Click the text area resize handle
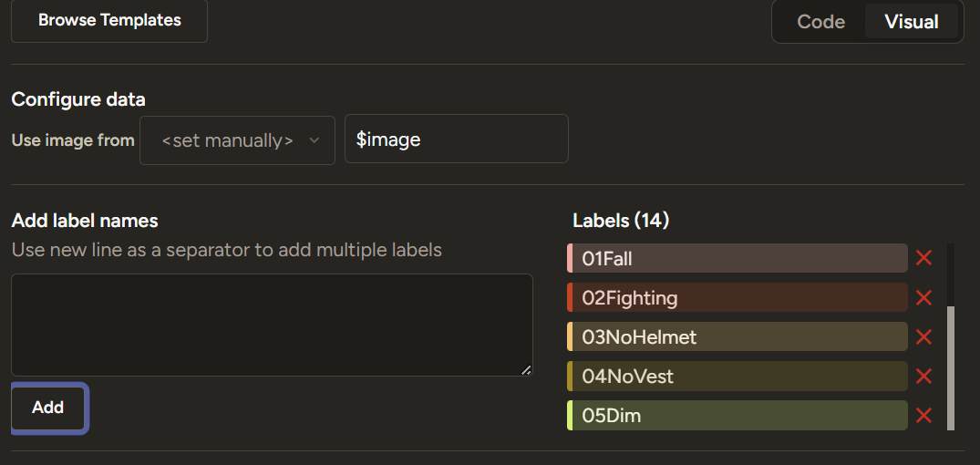 coord(526,369)
